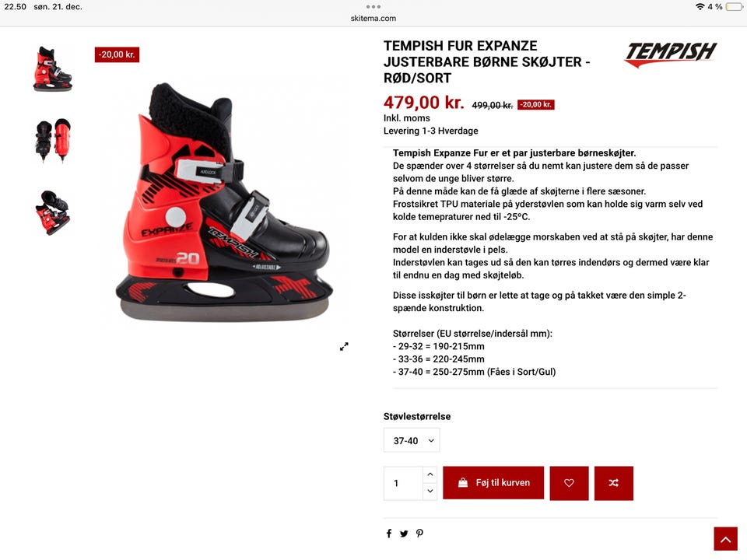Open the Støvlestørrelse size dropdown
747x560 pixels.
click(x=412, y=440)
